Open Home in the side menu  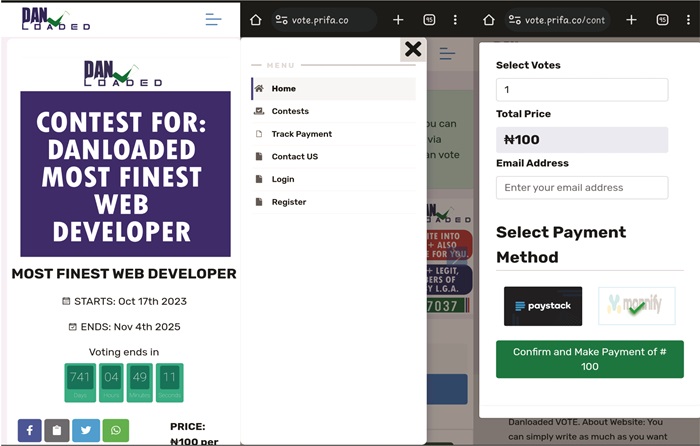pos(333,88)
